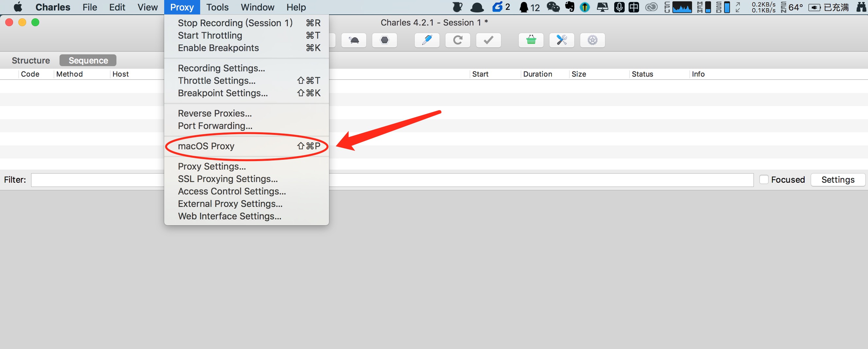
Task: Open the Apple menu
Action: click(x=18, y=7)
